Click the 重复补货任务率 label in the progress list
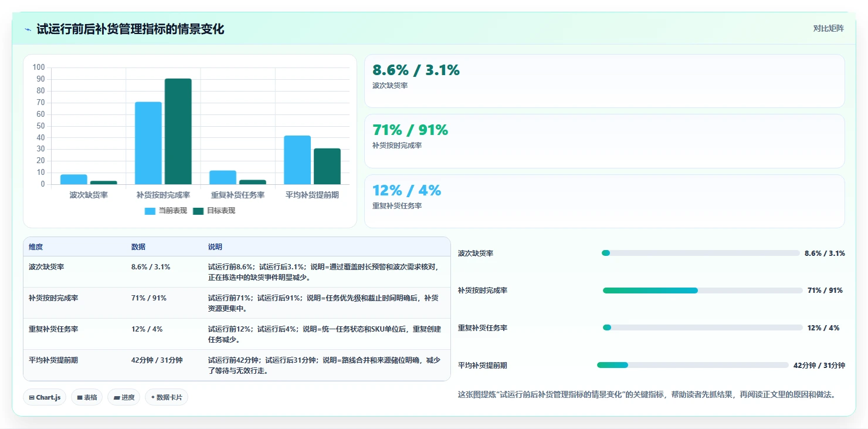The height and width of the screenshot is (429, 868). (483, 328)
